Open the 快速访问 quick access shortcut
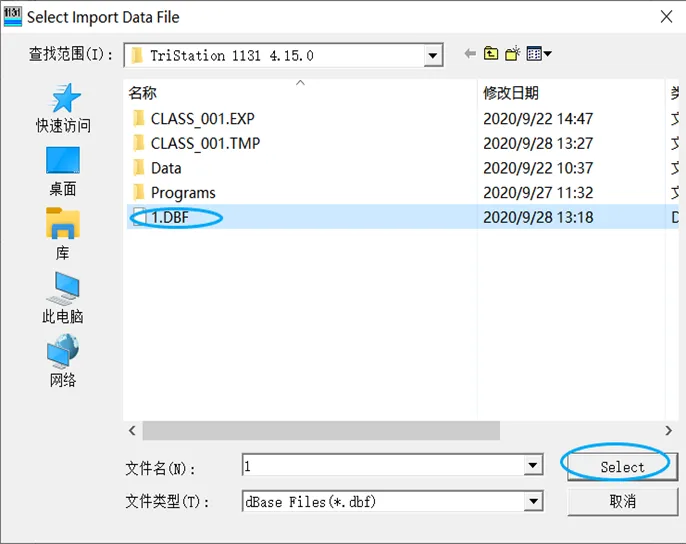This screenshot has height=544, width=686. [63, 108]
